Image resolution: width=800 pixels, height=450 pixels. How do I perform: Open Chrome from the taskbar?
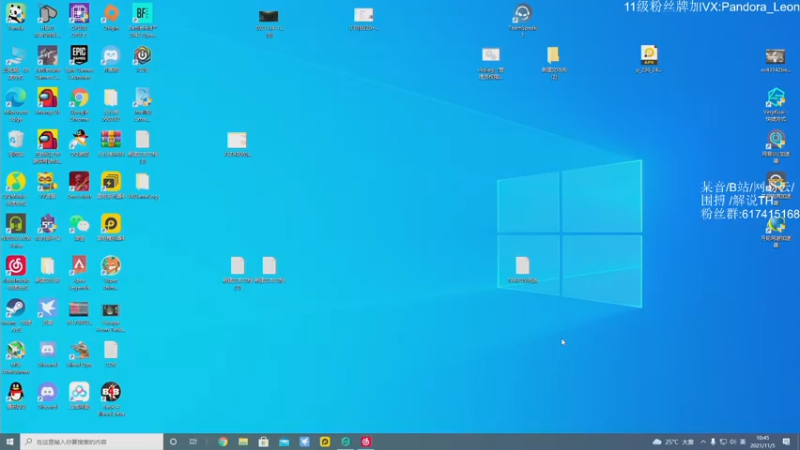point(223,442)
